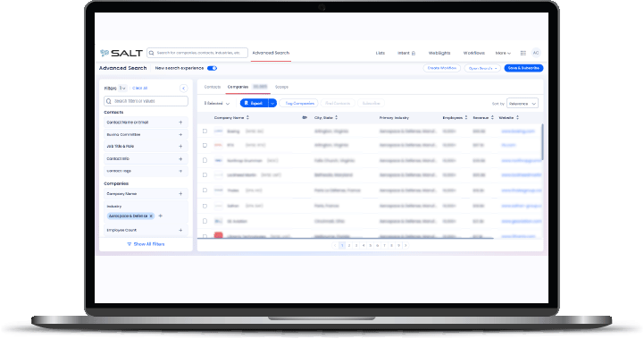Viewport: 644px width, 339px height.
Task: Go to results page 2
Action: pos(349,246)
